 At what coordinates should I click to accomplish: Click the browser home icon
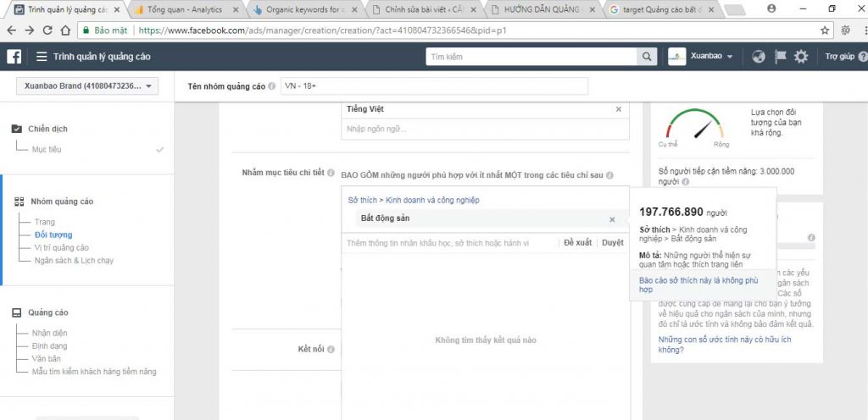65,30
